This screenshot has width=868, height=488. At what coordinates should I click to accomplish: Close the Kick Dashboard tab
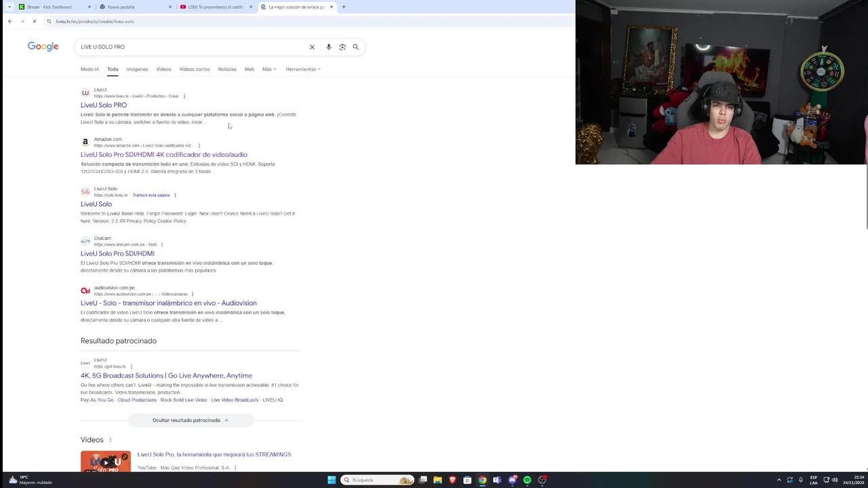click(90, 7)
